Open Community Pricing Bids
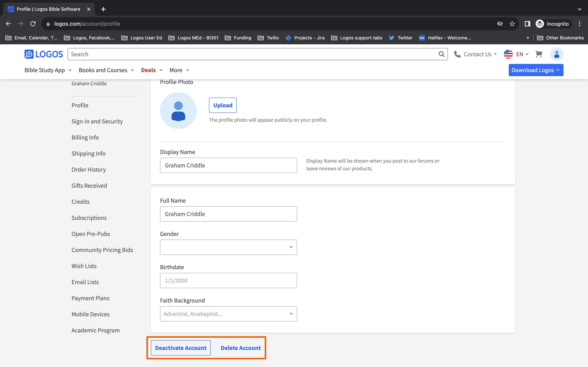The height and width of the screenshot is (367, 588). 102,250
